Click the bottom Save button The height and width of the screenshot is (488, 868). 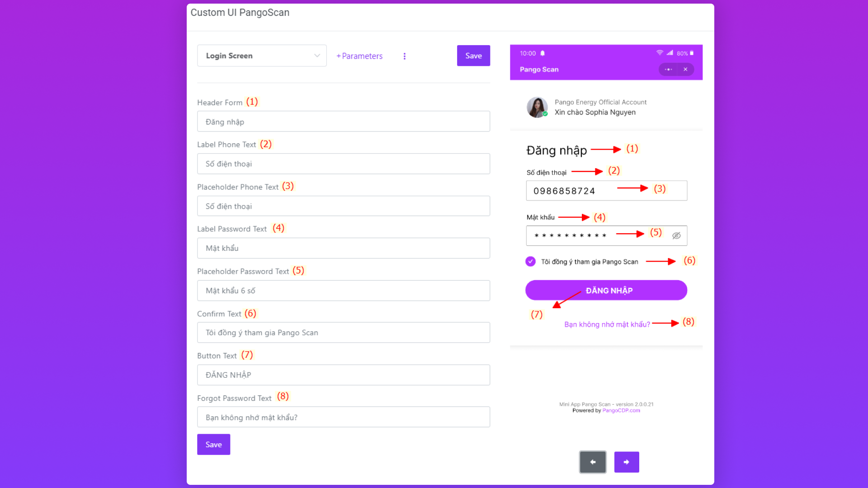[x=213, y=444]
